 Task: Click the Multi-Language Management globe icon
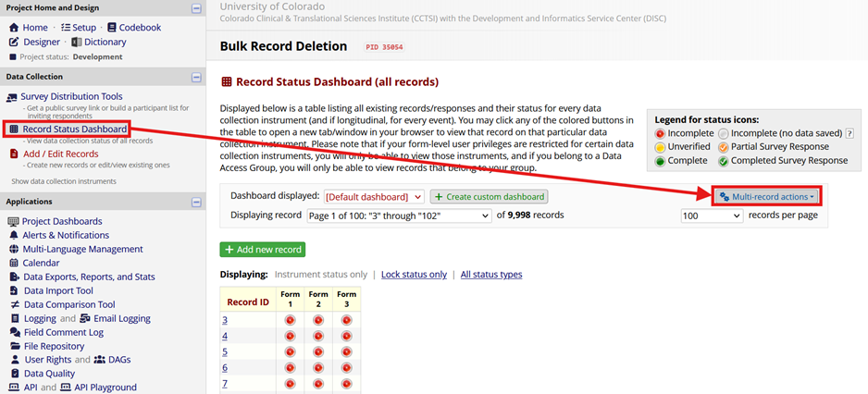coord(14,249)
